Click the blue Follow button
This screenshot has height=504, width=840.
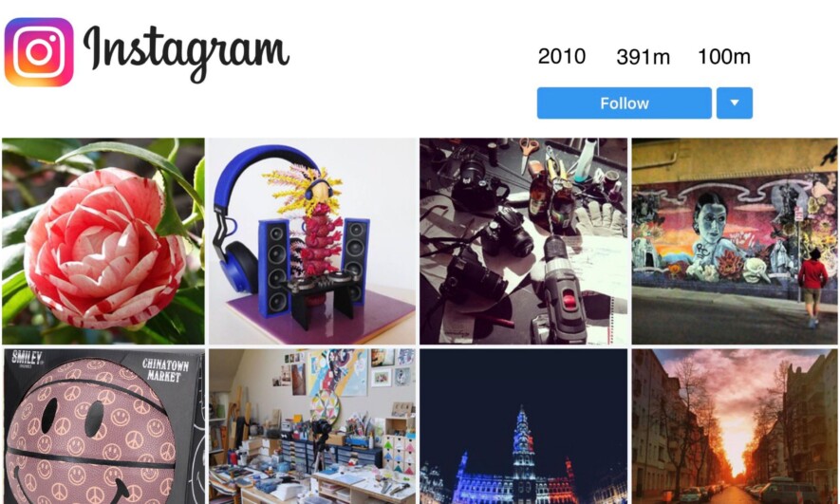(x=625, y=103)
